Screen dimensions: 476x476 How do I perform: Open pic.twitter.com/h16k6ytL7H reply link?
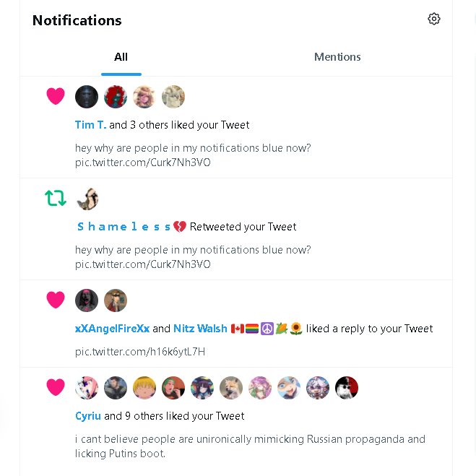coord(140,352)
